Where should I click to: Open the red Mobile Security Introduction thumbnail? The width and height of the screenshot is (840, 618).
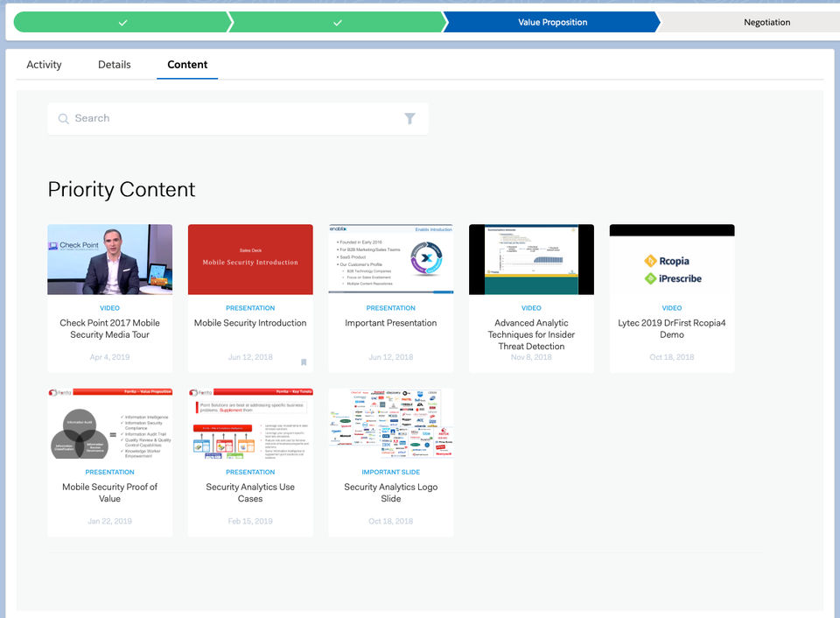250,259
